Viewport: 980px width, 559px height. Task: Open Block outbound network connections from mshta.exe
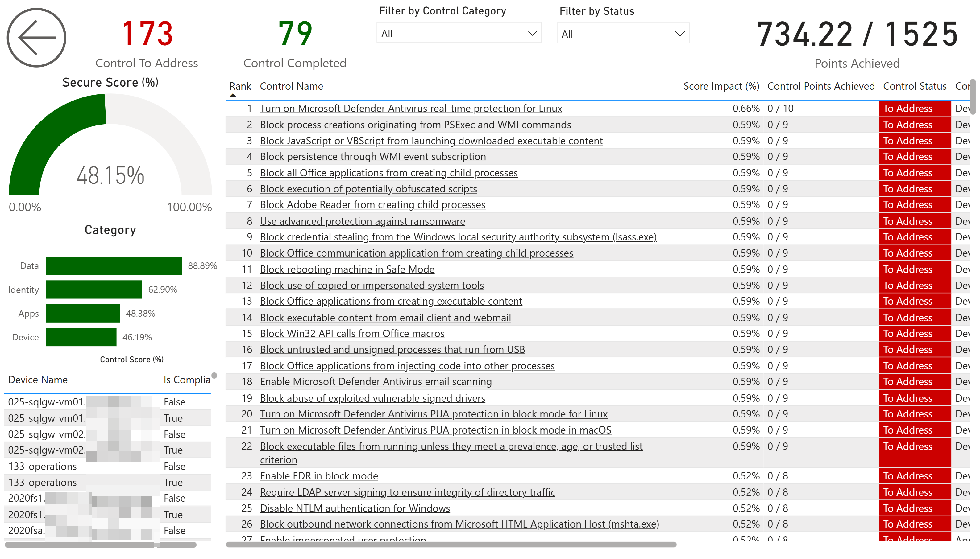459,524
